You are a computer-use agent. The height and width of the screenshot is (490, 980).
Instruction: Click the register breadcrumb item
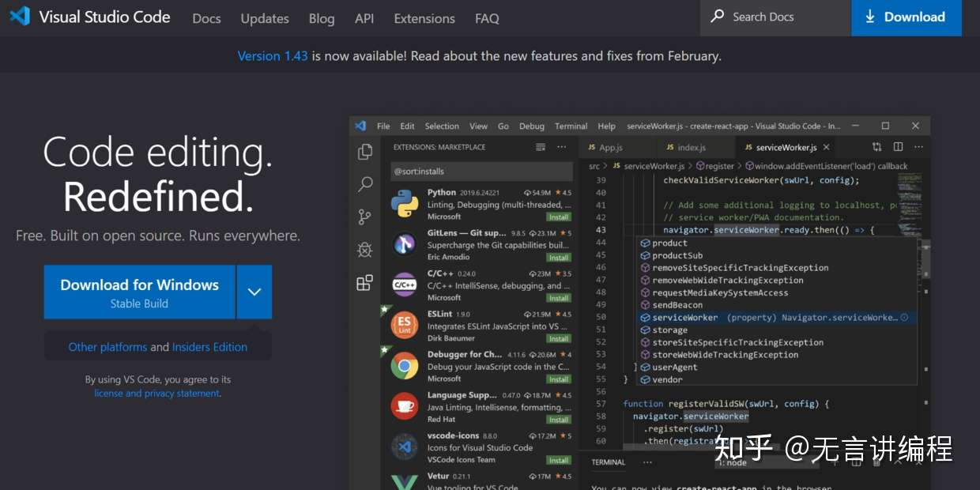tap(715, 166)
